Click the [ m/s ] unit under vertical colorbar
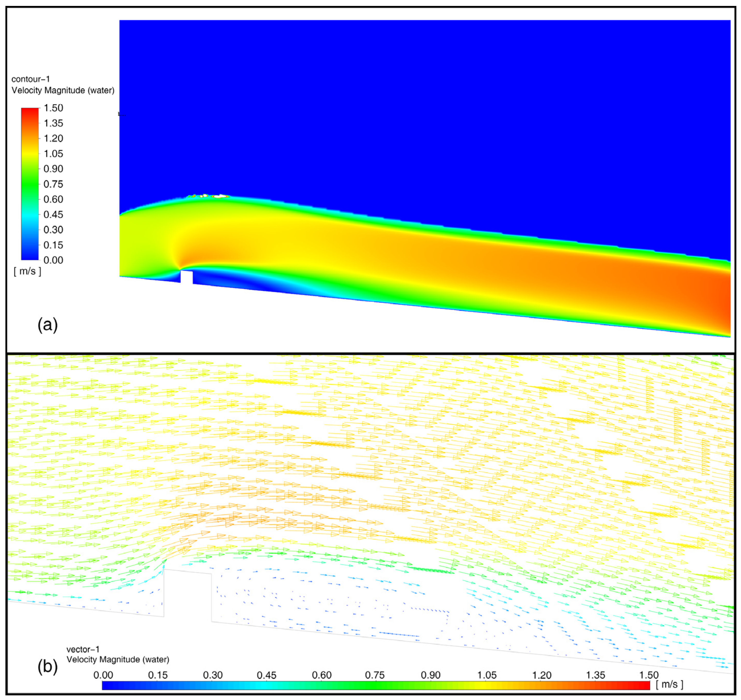Screen dimensions: 741x700 click(x=28, y=271)
